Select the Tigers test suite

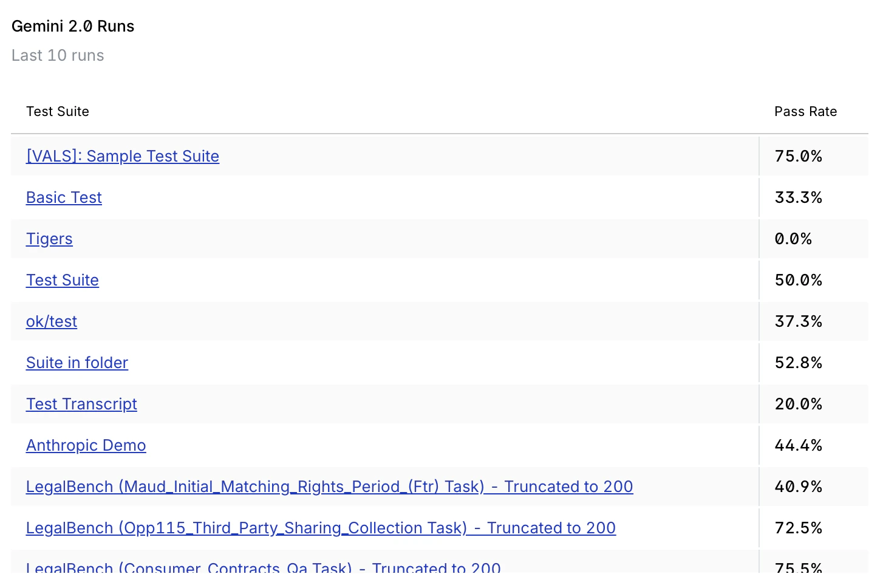tap(49, 239)
